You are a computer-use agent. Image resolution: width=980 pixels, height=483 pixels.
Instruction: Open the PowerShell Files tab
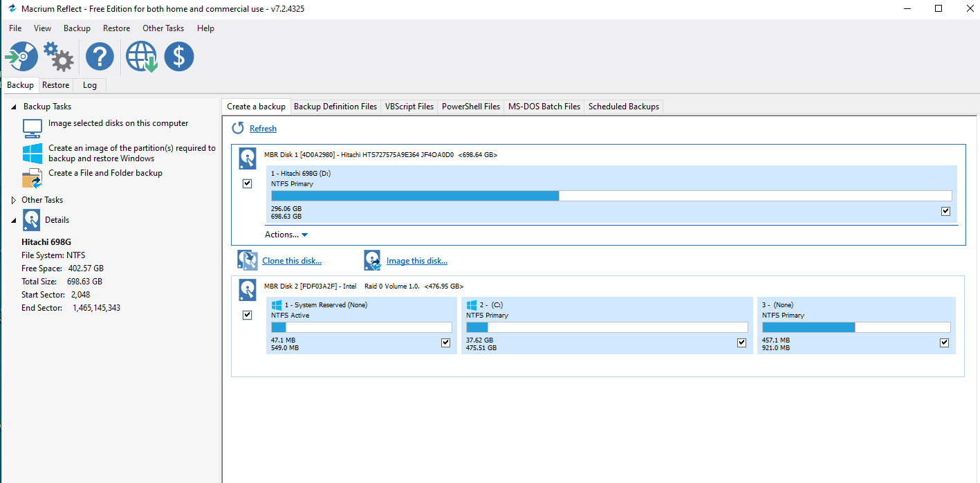pyautogui.click(x=471, y=107)
